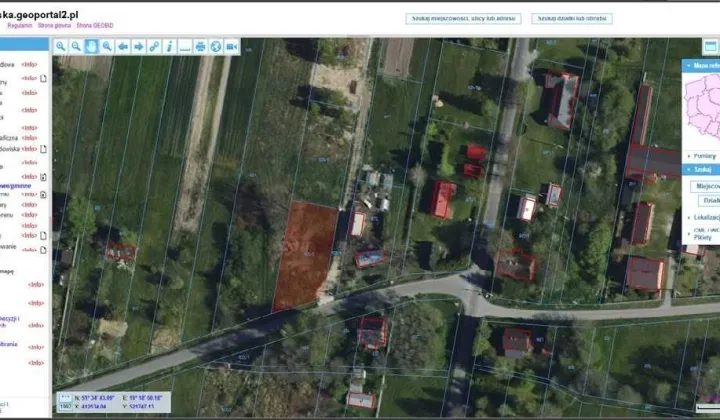Image resolution: width=720 pixels, height=420 pixels.
Task: Click the Poland reference map thumbnail
Action: (702, 108)
